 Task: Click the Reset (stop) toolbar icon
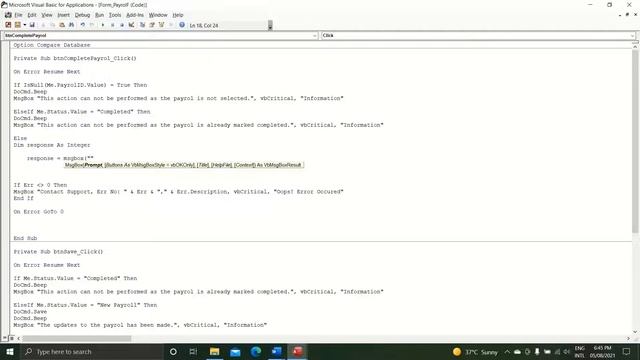click(x=122, y=25)
